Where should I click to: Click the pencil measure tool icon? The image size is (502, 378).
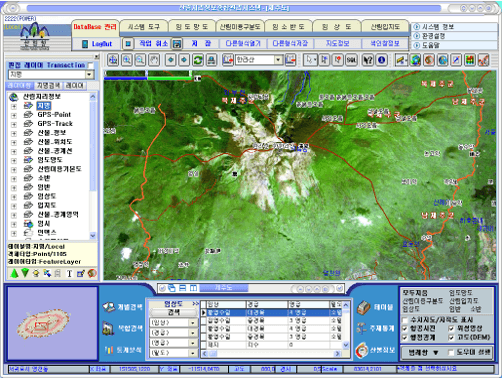(402, 60)
